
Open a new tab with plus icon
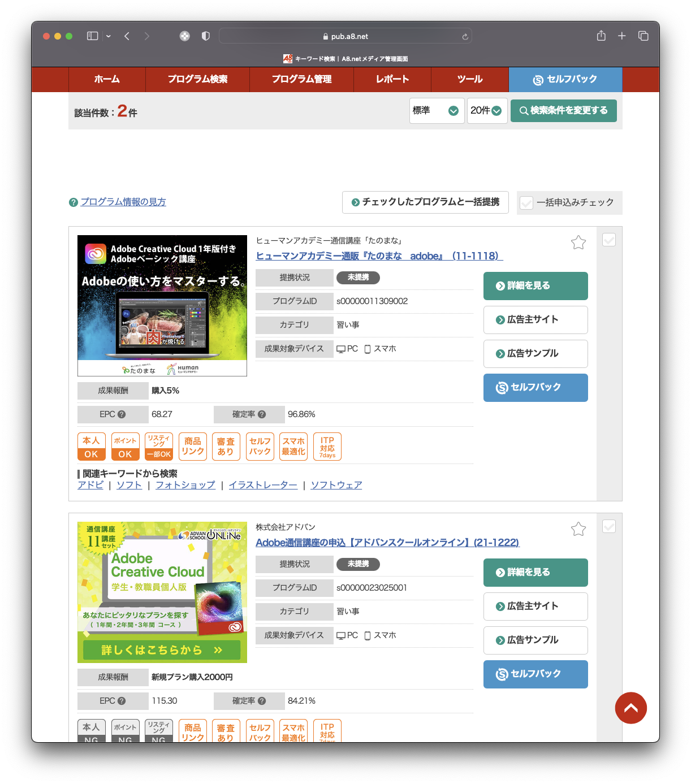(622, 36)
